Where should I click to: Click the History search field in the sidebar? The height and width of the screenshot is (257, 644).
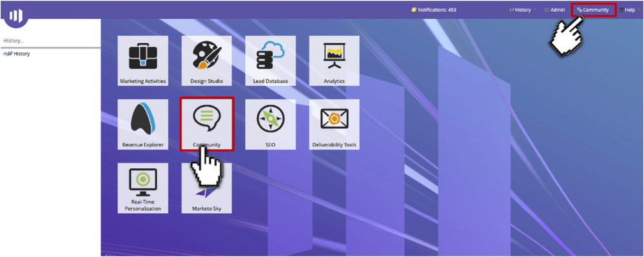(x=50, y=41)
